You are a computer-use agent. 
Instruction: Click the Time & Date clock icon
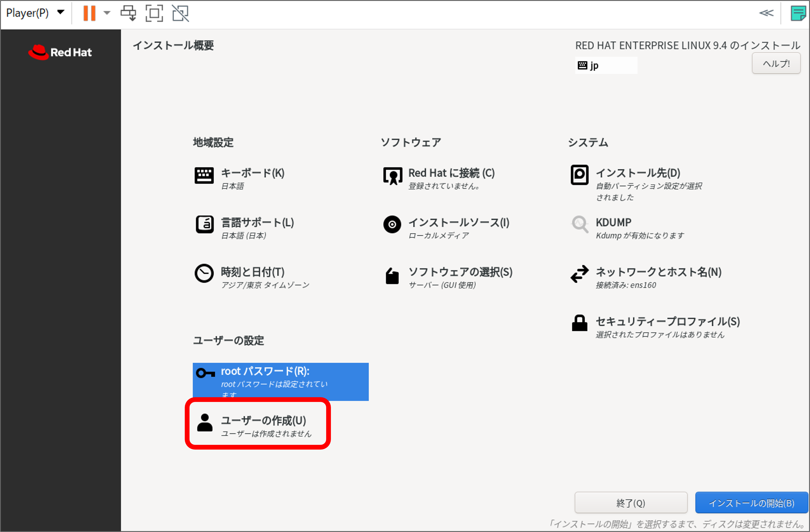pos(204,273)
